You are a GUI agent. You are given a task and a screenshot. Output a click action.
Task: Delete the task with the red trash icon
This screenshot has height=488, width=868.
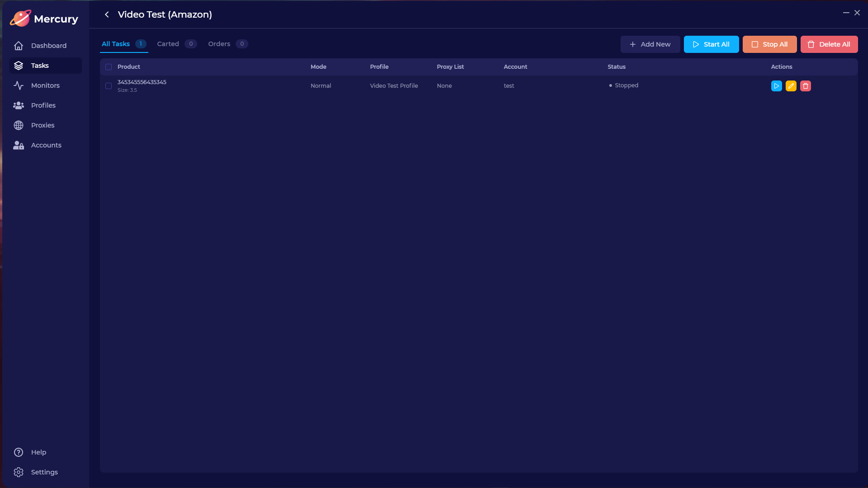pyautogui.click(x=805, y=86)
